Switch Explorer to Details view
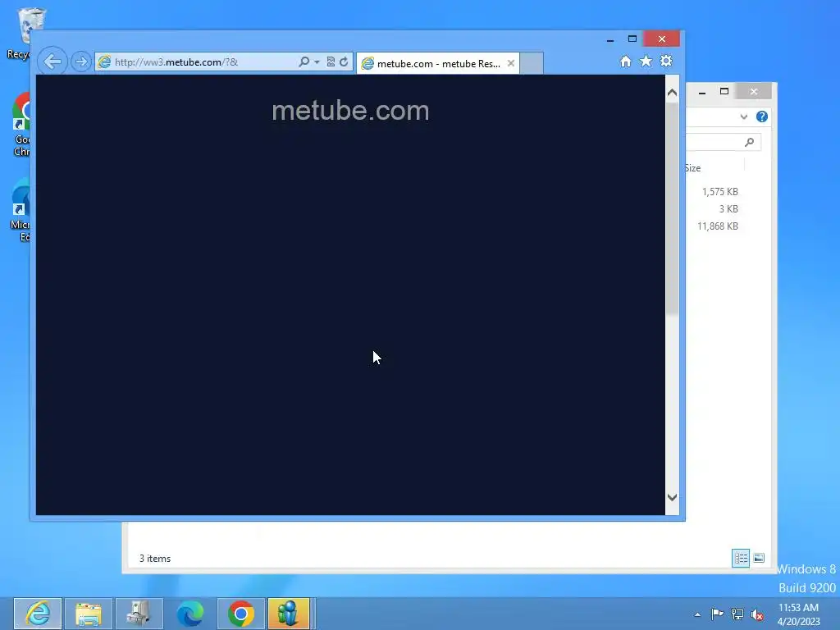 [x=741, y=558]
